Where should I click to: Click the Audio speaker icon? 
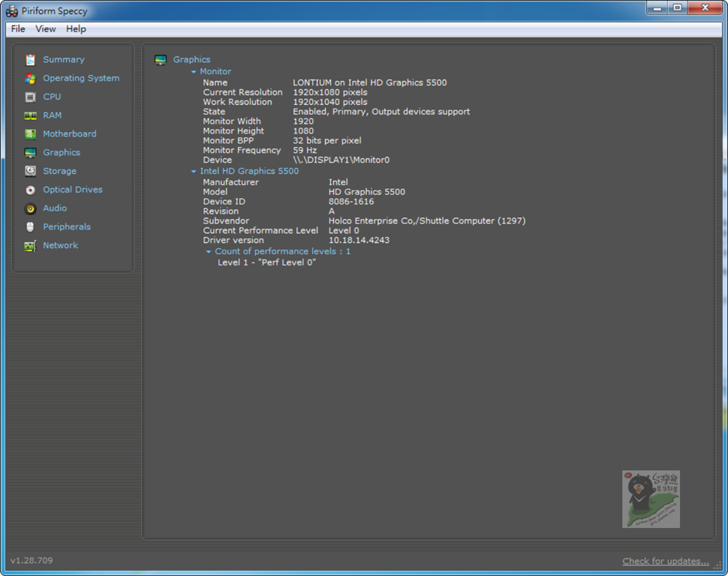pos(30,208)
